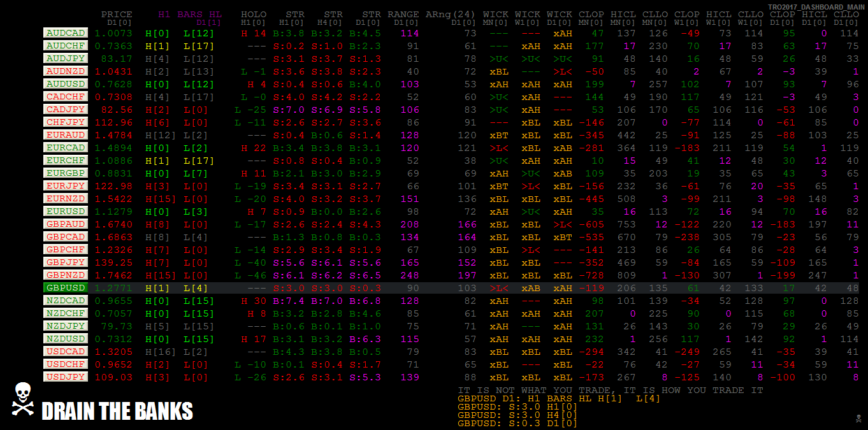Open the EURUSD symbol button
This screenshot has width=868, height=430.
tap(66, 211)
